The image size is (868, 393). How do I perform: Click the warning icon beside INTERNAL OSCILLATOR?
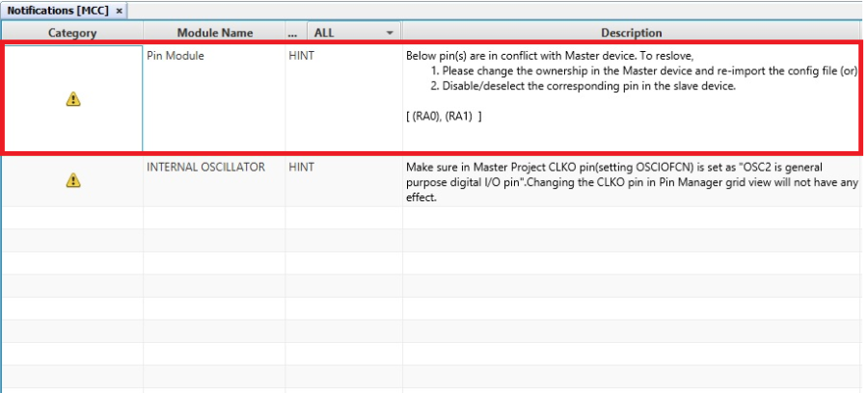pos(73,181)
